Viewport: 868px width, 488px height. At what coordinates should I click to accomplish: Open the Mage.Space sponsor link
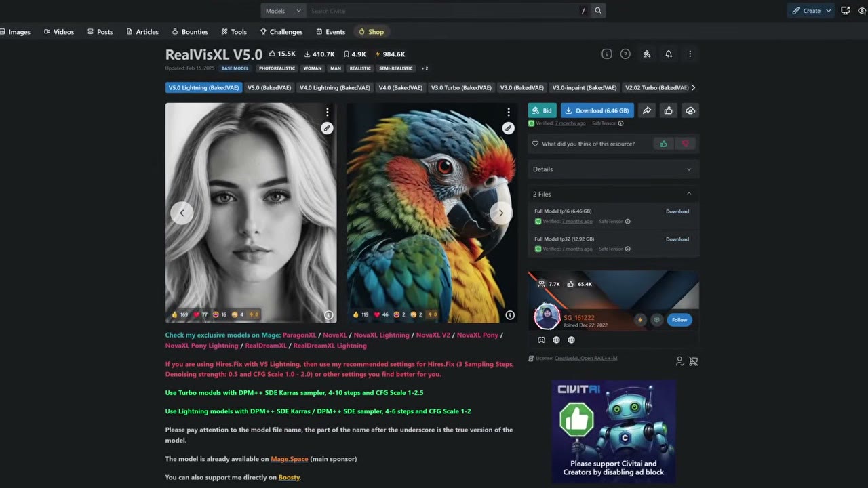pyautogui.click(x=290, y=459)
